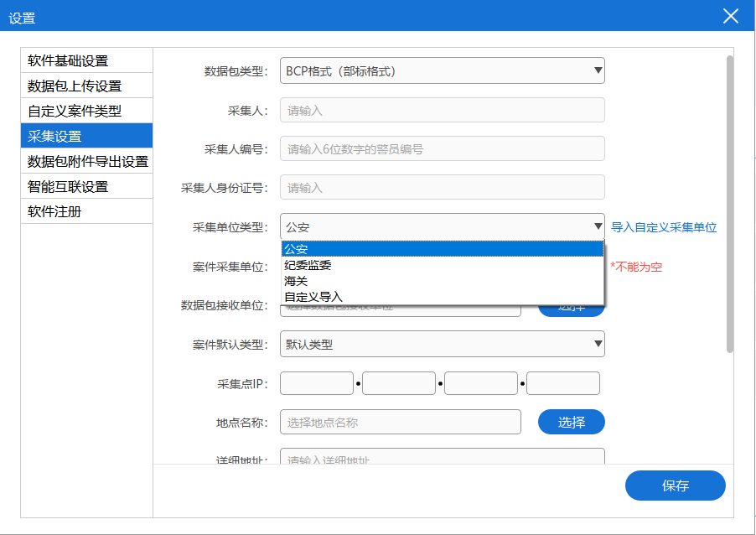Click the first 采集点IP octet box
This screenshot has width=756, height=535.
click(317, 383)
